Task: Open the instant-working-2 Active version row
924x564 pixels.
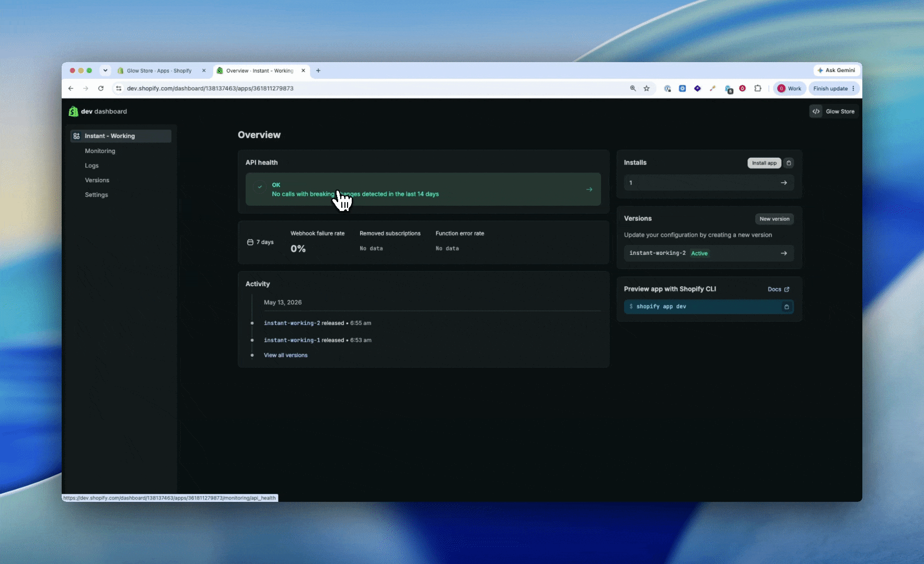Action: [x=709, y=253]
